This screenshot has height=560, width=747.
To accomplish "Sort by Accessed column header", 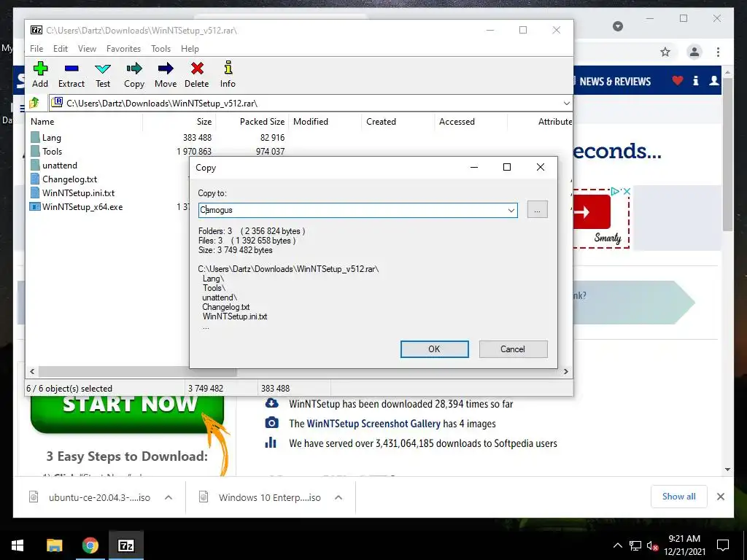I will pos(471,122).
